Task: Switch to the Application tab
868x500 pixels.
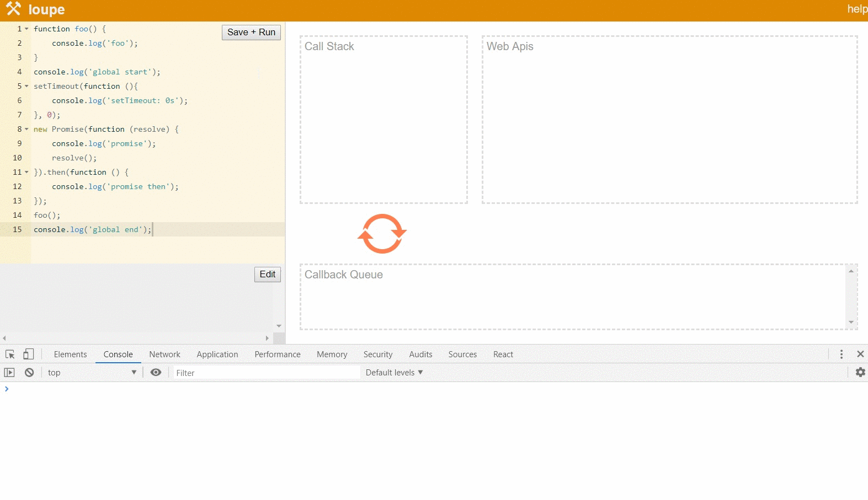Action: (217, 354)
